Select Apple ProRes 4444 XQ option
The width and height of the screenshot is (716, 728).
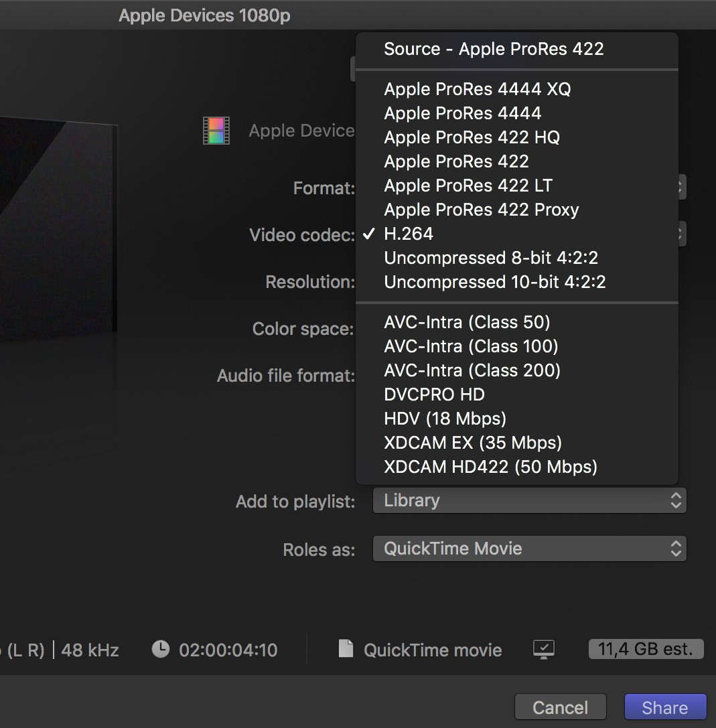point(517,88)
